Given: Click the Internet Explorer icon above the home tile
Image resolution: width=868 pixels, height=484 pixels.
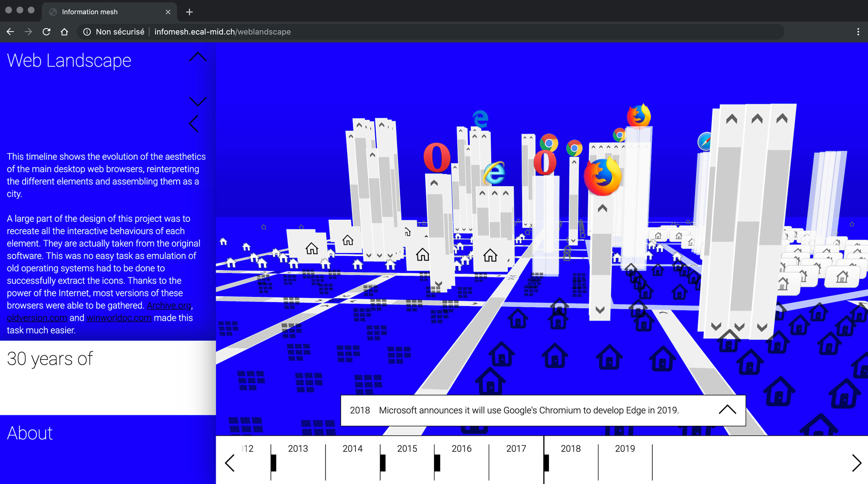Looking at the screenshot, I should pyautogui.click(x=494, y=173).
